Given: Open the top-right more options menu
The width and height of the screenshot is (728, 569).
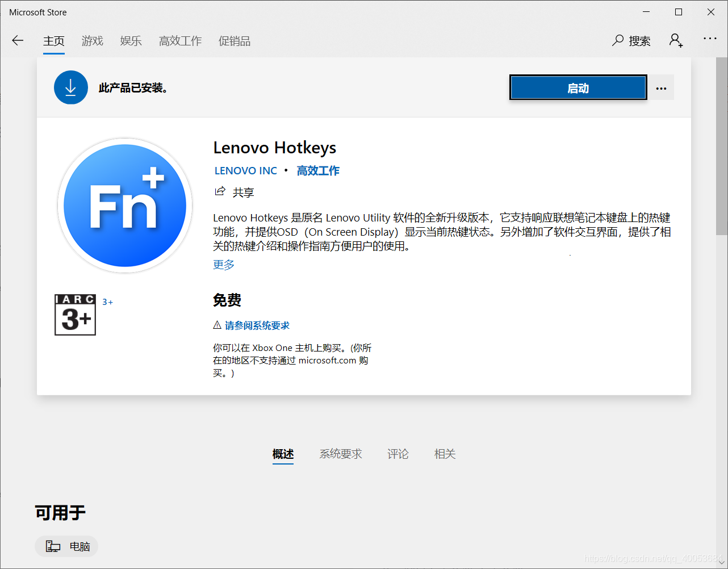Looking at the screenshot, I should tap(710, 39).
